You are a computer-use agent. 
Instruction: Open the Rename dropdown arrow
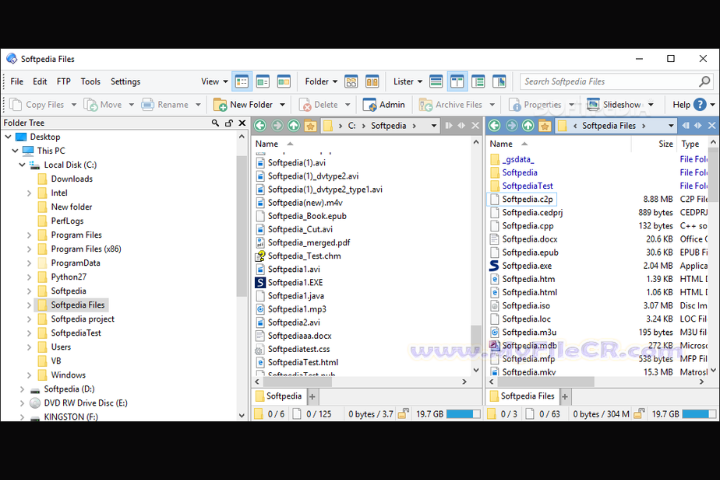pyautogui.click(x=198, y=105)
